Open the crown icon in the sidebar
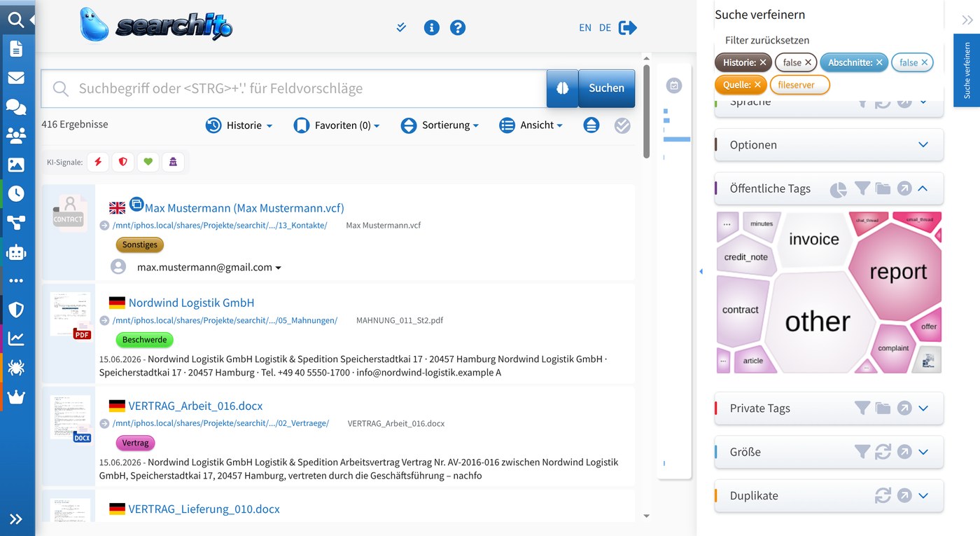 point(15,397)
